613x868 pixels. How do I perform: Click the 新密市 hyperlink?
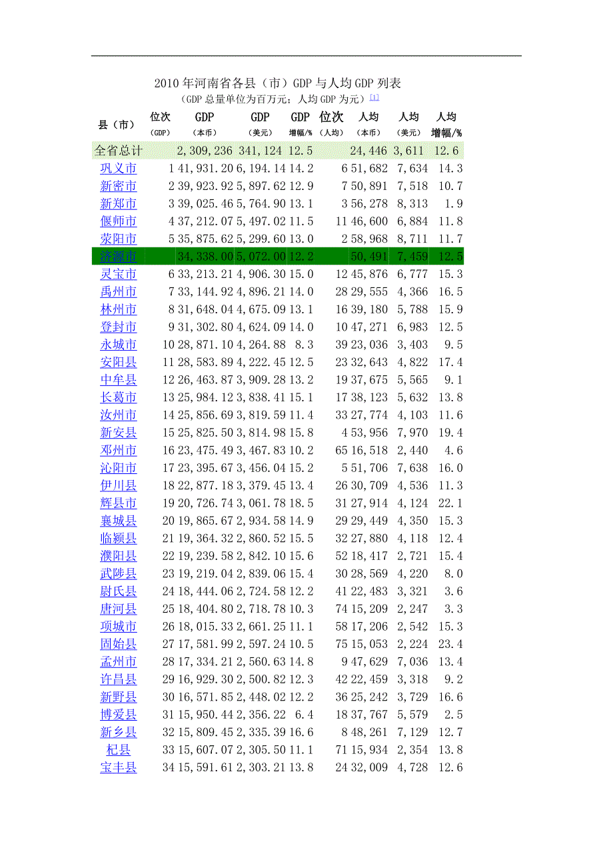[118, 187]
